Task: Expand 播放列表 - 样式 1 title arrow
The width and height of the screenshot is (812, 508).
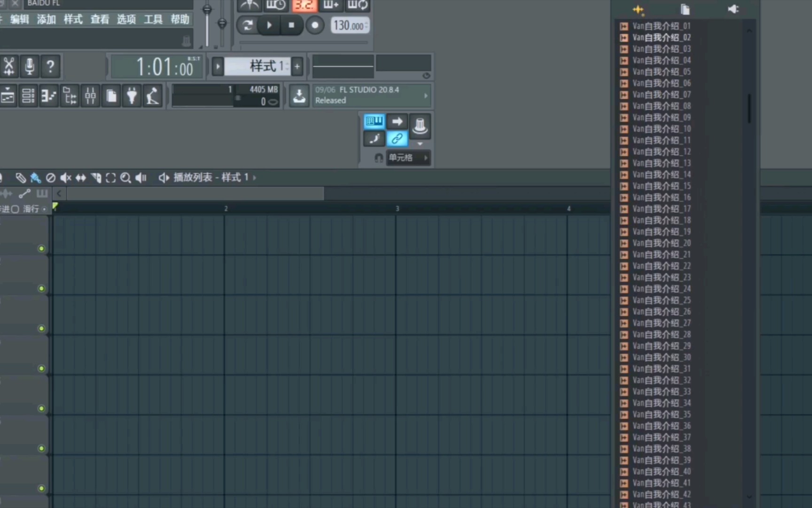Action: point(255,178)
